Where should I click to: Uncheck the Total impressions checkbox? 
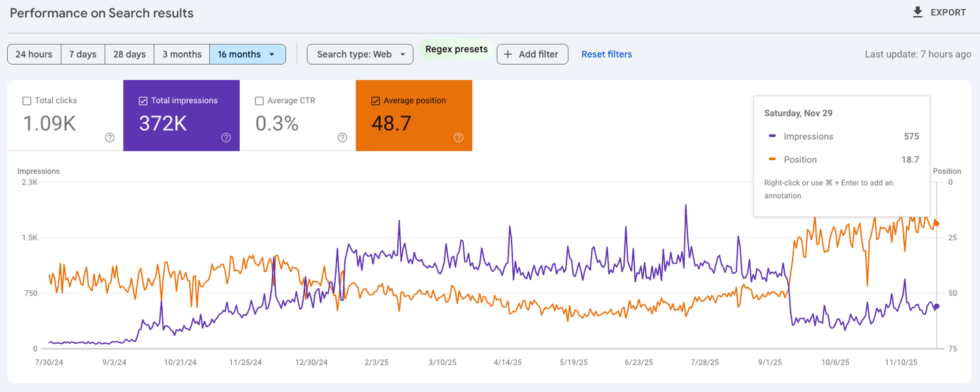click(142, 100)
